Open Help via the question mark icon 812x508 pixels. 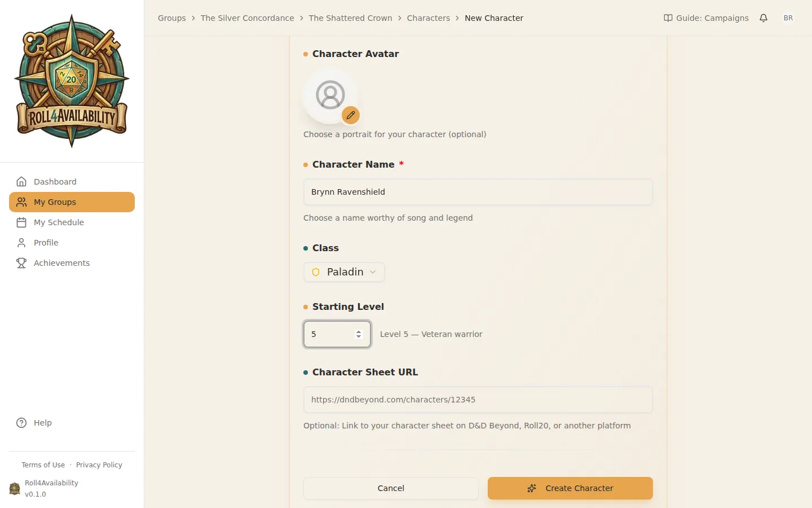click(x=21, y=422)
